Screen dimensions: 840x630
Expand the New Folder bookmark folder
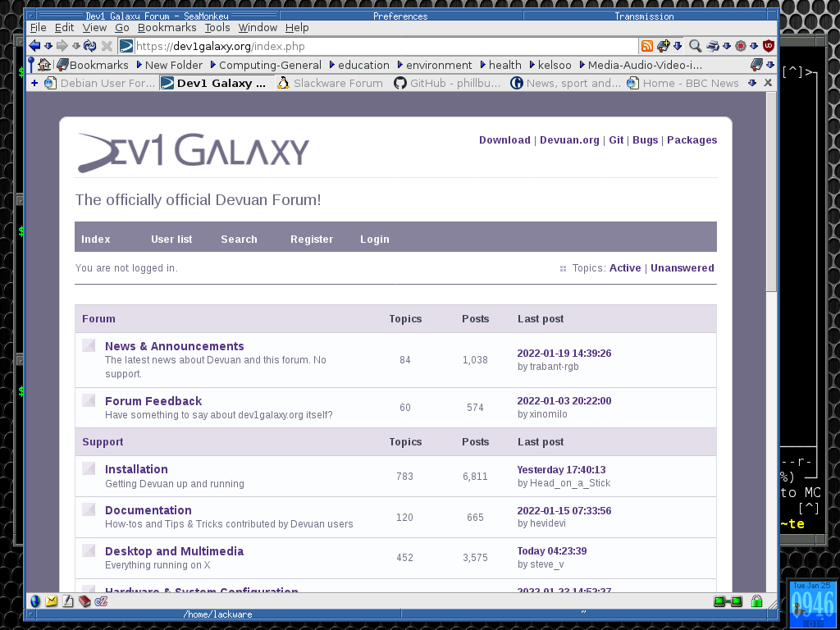(169, 65)
